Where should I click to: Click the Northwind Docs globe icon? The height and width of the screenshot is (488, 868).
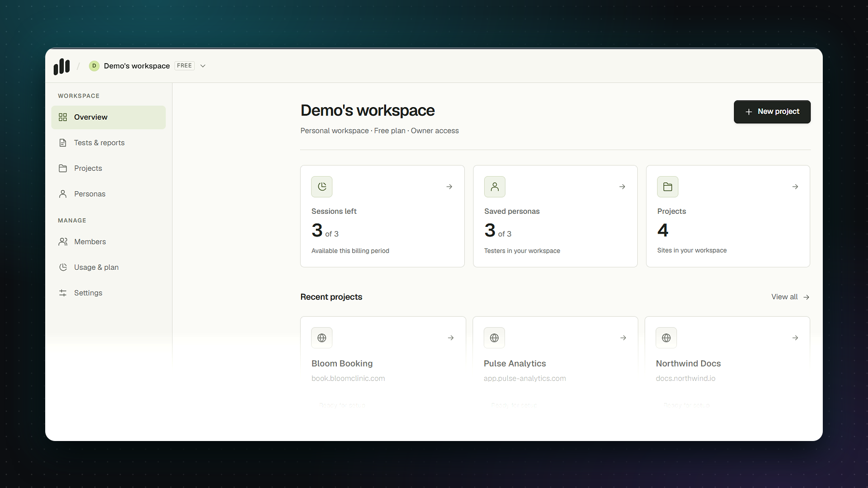(666, 338)
